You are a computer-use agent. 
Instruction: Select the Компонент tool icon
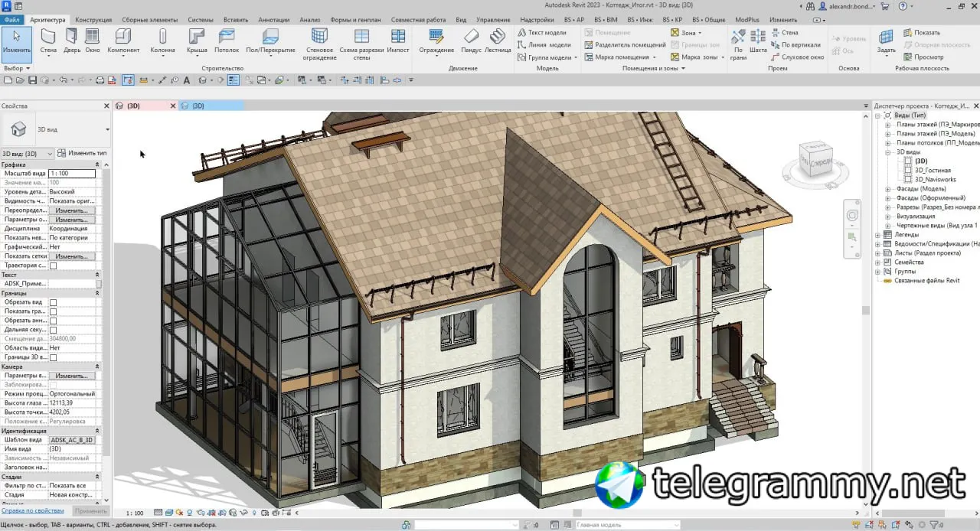(x=123, y=36)
